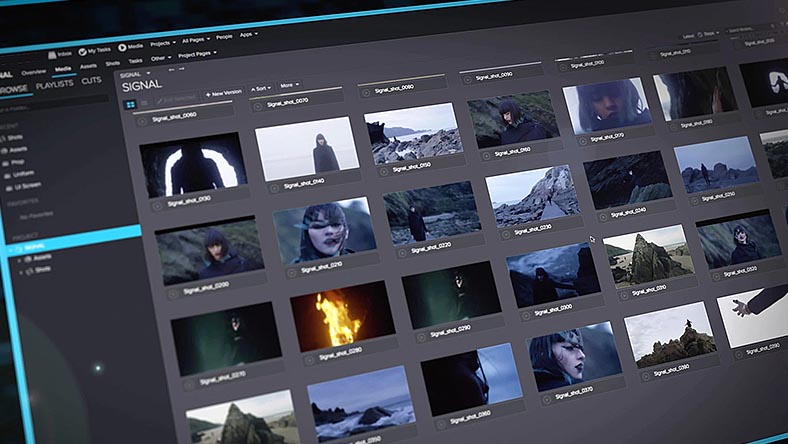Open face close-up thumbnail Signal_shot_0210

click(x=325, y=230)
